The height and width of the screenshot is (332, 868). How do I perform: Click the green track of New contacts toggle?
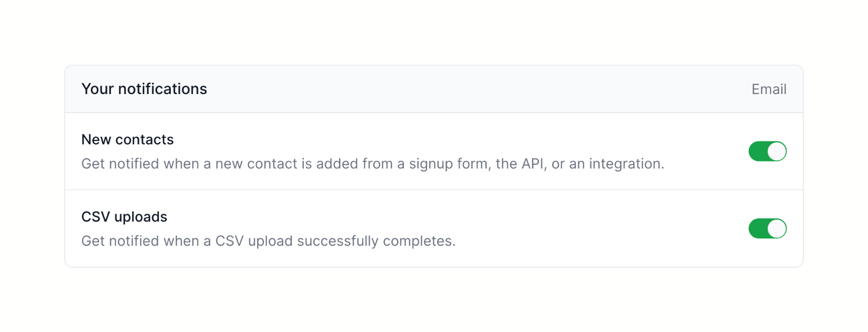tap(758, 151)
